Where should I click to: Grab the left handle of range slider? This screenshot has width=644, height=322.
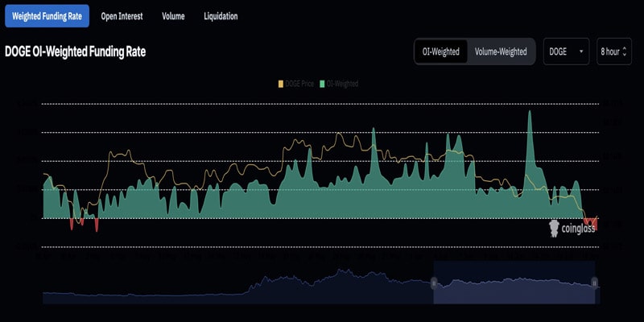pos(434,283)
